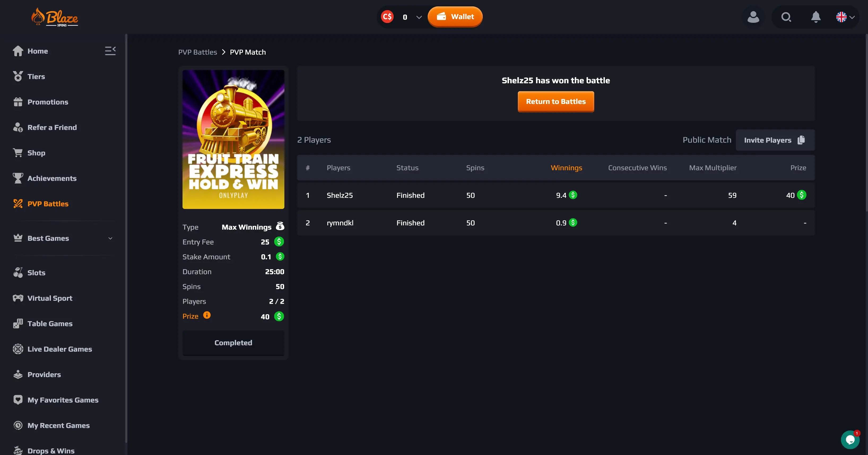Click the copy icon on Invite Players
Image resolution: width=868 pixels, height=455 pixels.
[801, 140]
